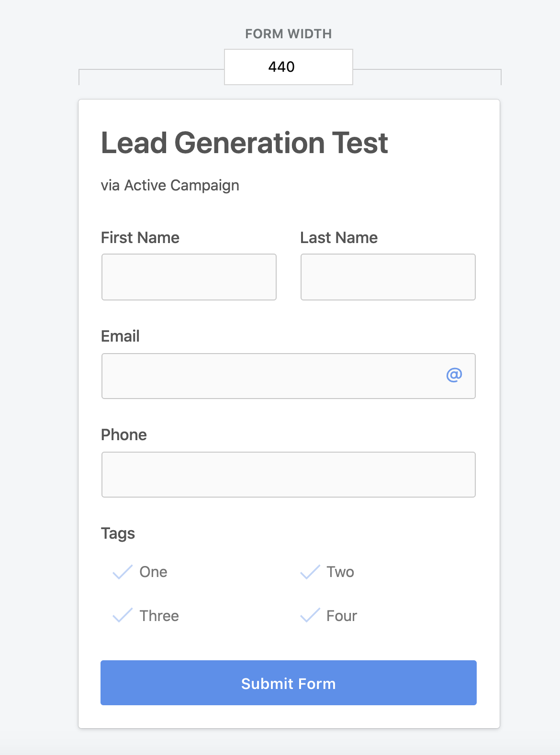The width and height of the screenshot is (560, 755).
Task: Click the Lead Generation Test heading
Action: 245,143
